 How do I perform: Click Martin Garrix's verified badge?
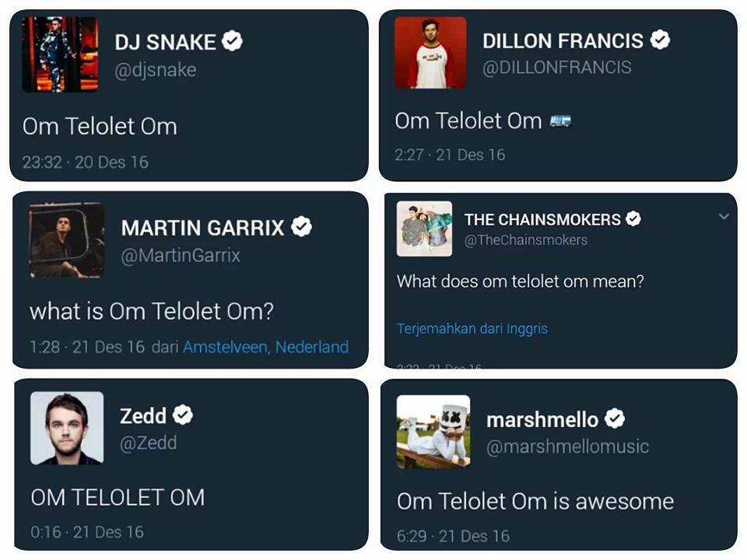(303, 227)
